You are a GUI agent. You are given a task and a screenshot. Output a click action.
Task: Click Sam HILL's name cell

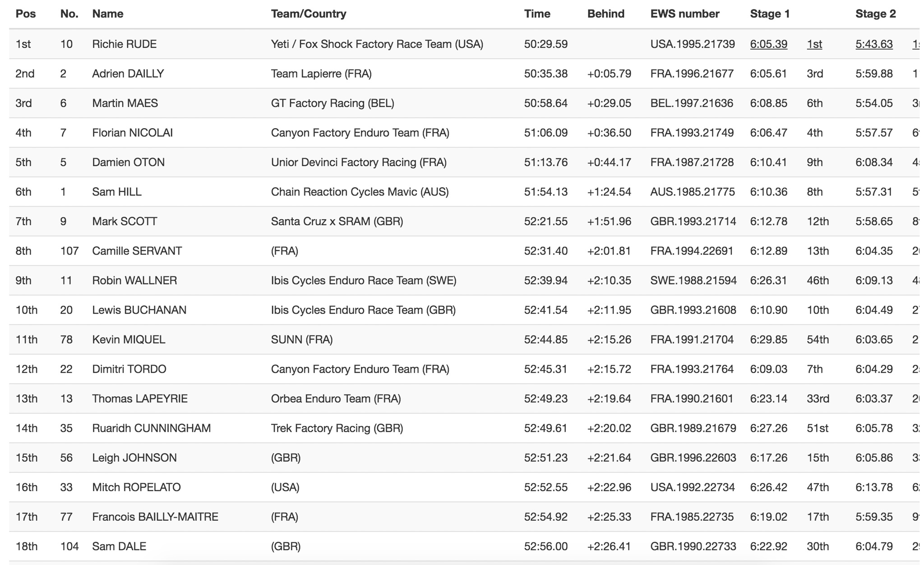(x=117, y=192)
